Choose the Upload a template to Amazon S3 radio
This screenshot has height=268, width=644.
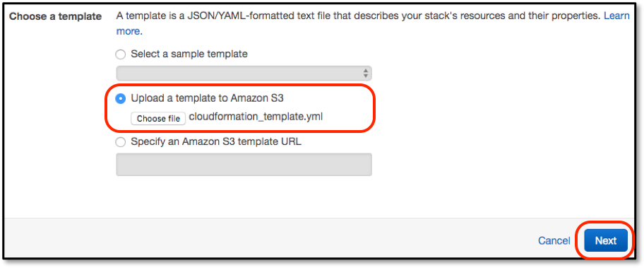click(x=120, y=98)
